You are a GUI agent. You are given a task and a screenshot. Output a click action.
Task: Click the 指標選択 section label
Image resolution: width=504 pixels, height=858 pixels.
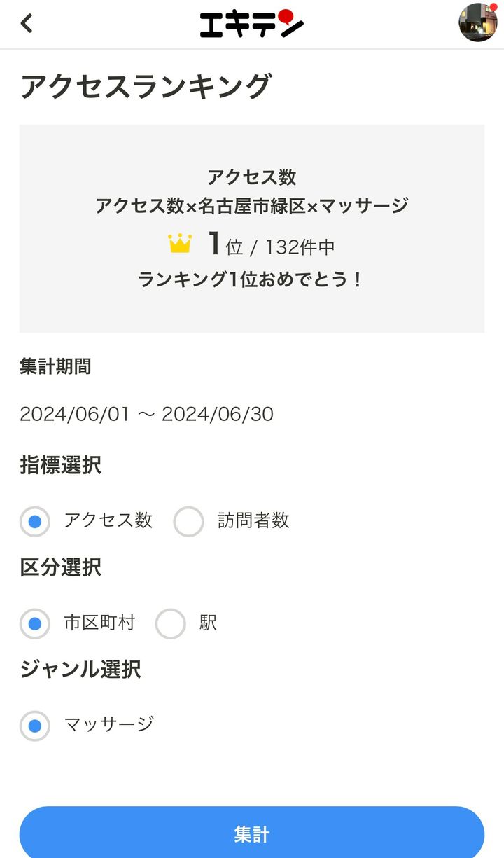[60, 465]
